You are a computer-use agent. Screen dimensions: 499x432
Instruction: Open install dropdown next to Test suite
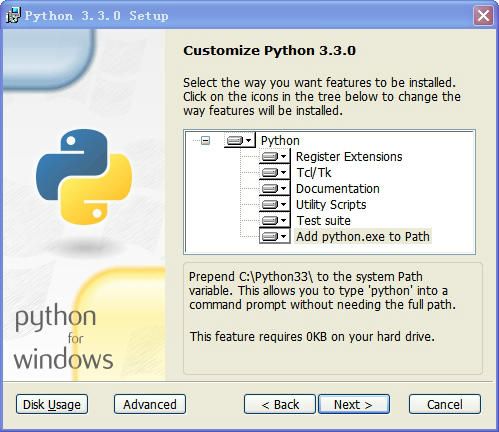[275, 220]
